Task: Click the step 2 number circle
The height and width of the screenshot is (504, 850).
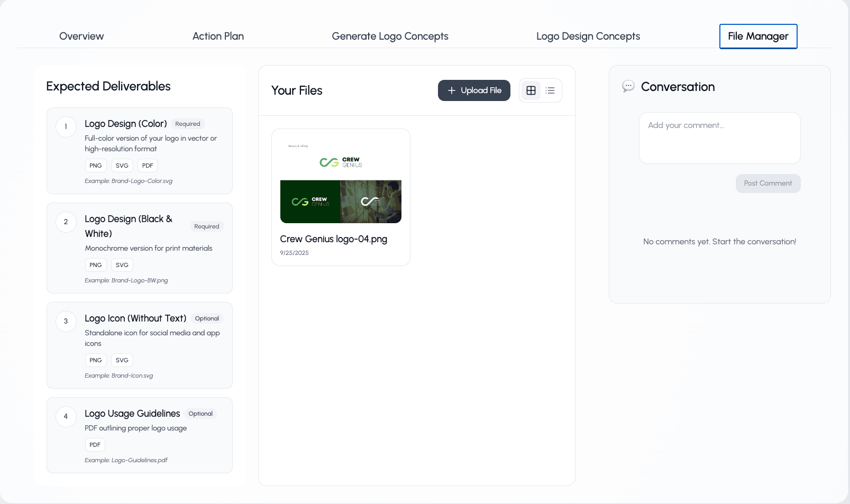Action: [x=66, y=222]
